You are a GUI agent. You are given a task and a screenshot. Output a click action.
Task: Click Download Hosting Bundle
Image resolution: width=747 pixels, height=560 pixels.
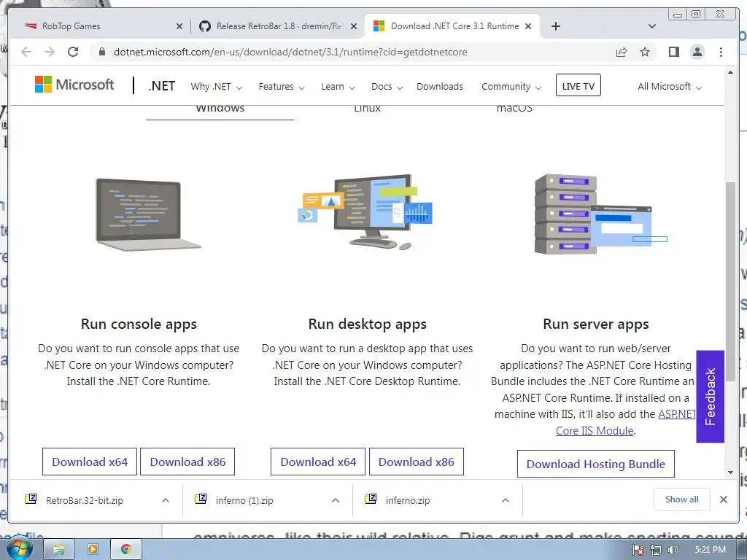pos(595,464)
